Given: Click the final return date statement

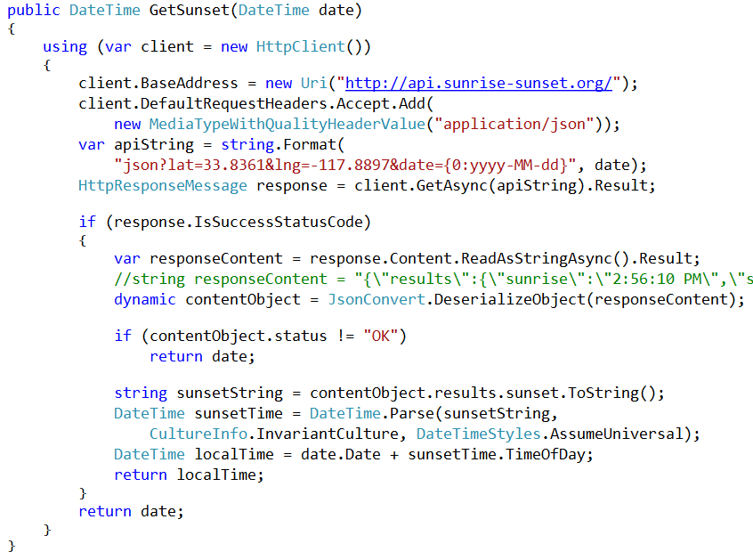Looking at the screenshot, I should (131, 512).
